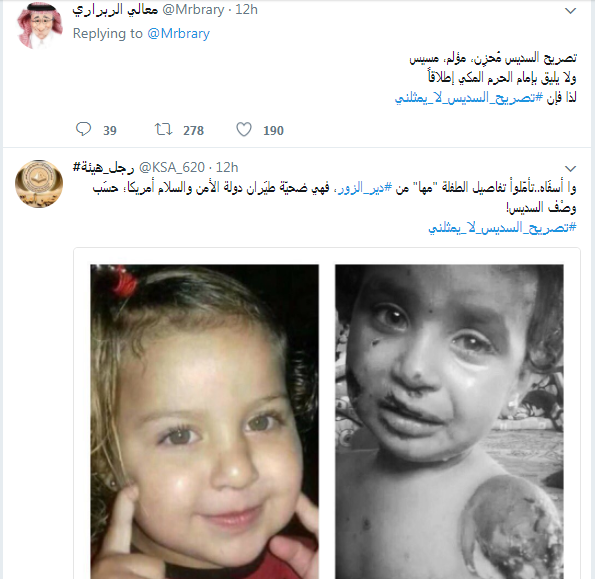Open the KSA_620 profile avatar
Screen dimensions: 595x579
(39, 184)
